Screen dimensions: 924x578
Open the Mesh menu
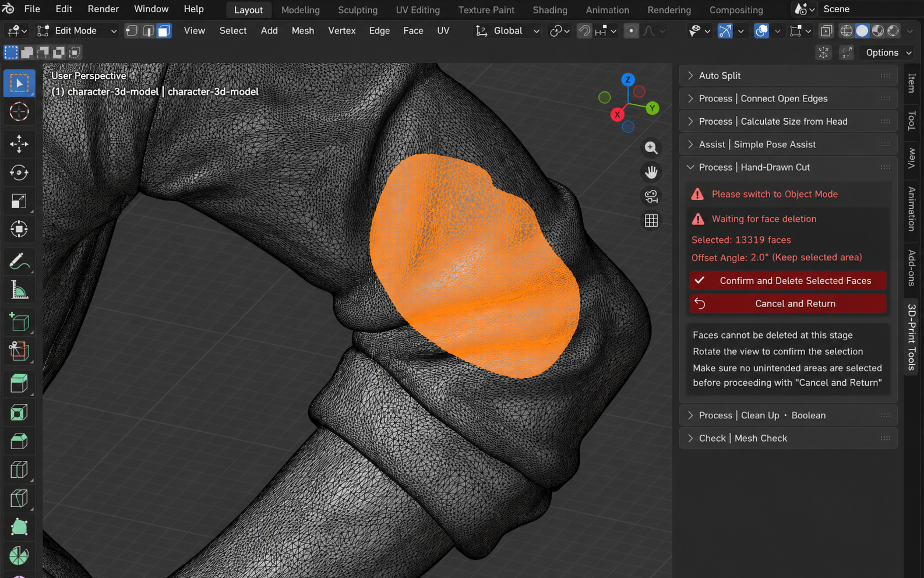303,31
